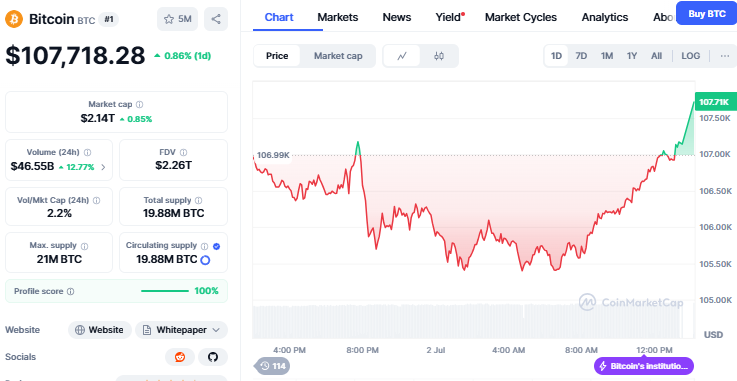Click the Buy BTC button

[x=706, y=14]
